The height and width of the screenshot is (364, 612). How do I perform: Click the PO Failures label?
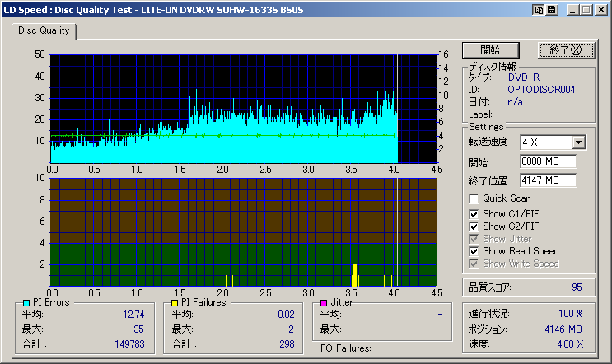(345, 348)
